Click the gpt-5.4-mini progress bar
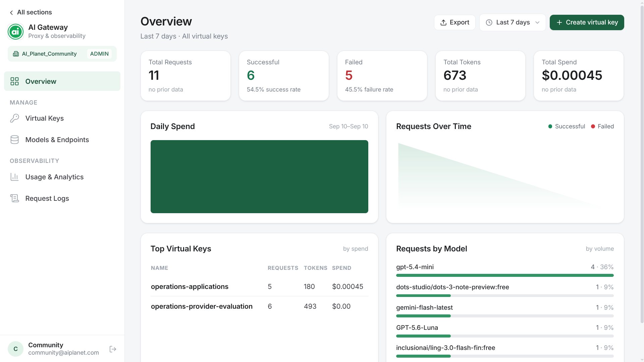 505,276
